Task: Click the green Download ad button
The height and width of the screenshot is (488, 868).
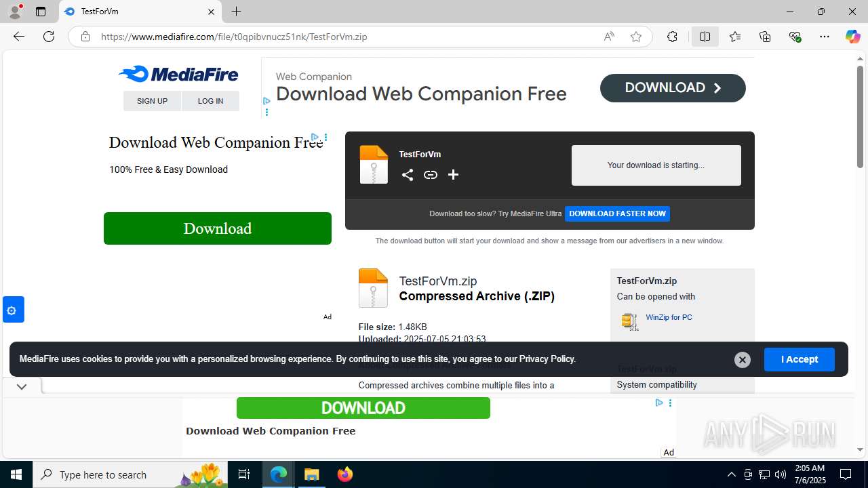Action: 218,228
